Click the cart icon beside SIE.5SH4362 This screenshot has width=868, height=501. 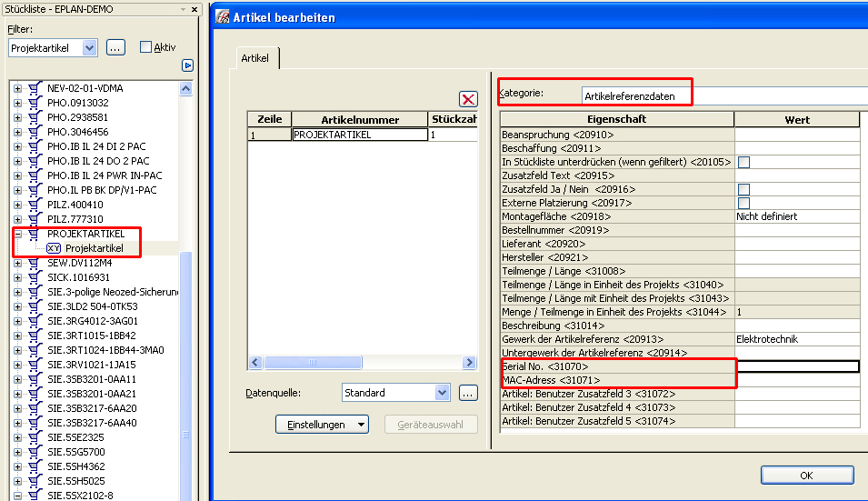(35, 466)
